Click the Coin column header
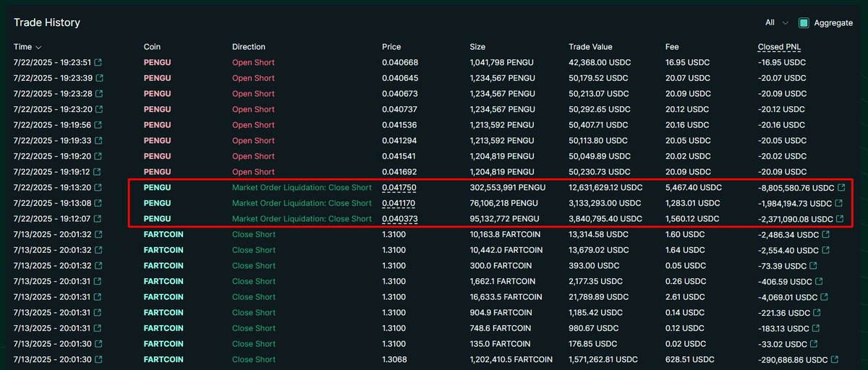The width and height of the screenshot is (868, 370). 153,47
